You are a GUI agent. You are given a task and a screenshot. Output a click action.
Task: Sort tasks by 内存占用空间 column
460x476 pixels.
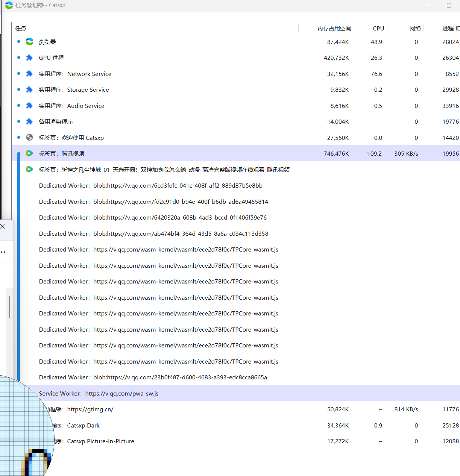tap(334, 29)
